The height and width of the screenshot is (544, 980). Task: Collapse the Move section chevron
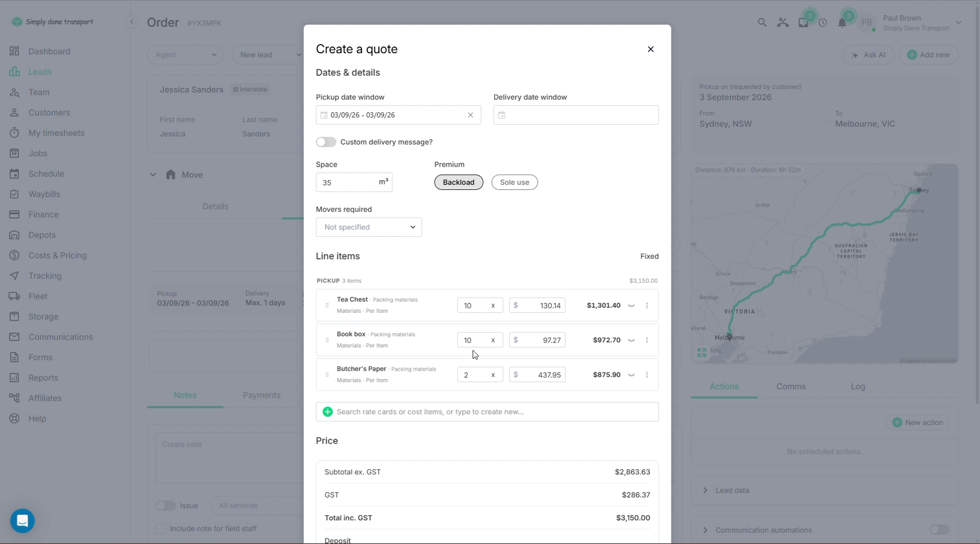click(x=153, y=175)
